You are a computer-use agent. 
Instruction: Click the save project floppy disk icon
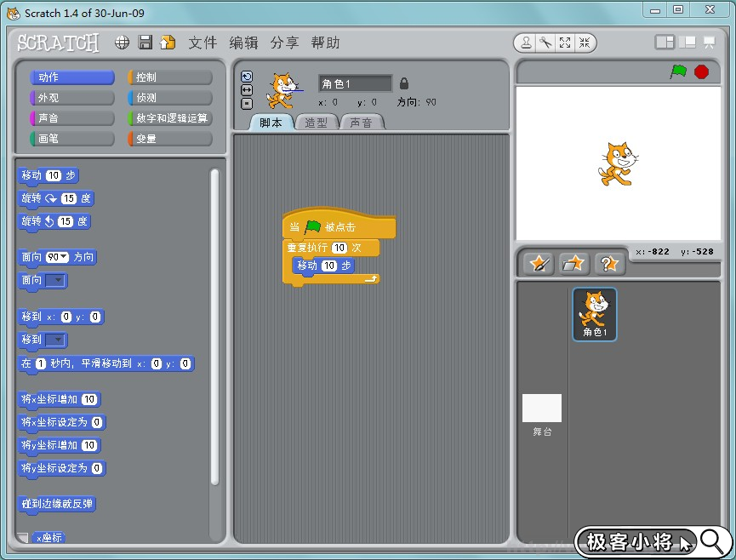click(145, 43)
